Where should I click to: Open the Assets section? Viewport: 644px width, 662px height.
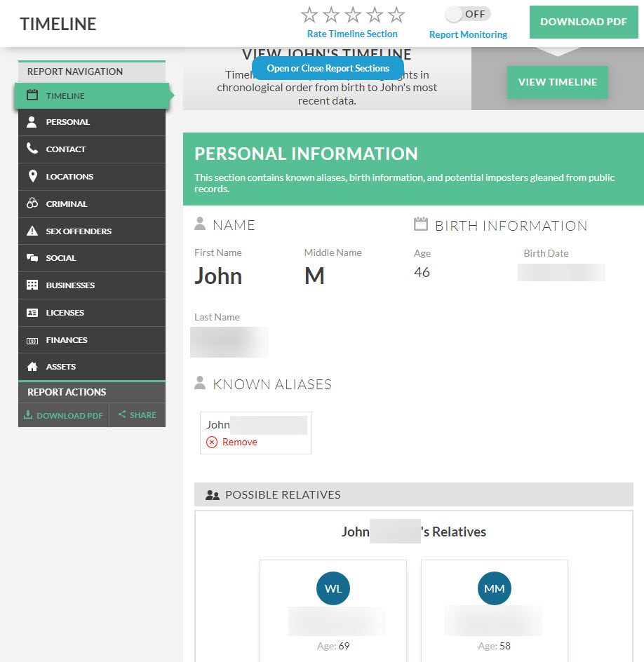pyautogui.click(x=92, y=367)
